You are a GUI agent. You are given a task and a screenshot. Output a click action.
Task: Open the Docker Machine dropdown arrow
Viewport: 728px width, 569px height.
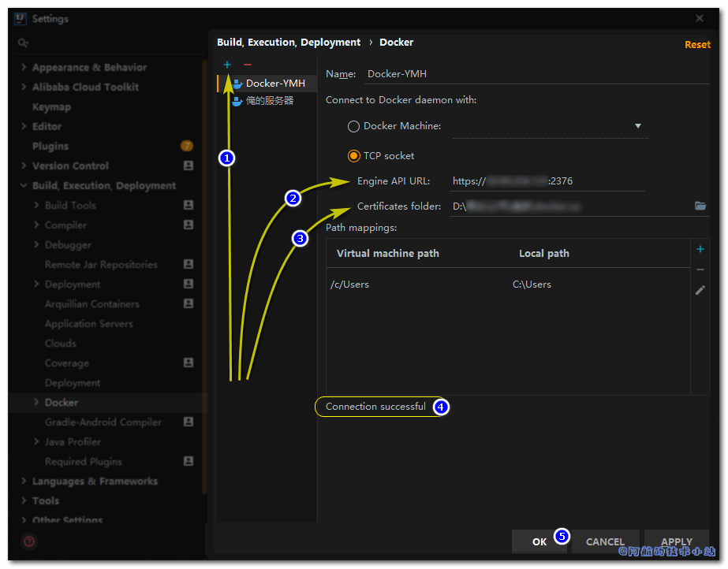tap(638, 126)
